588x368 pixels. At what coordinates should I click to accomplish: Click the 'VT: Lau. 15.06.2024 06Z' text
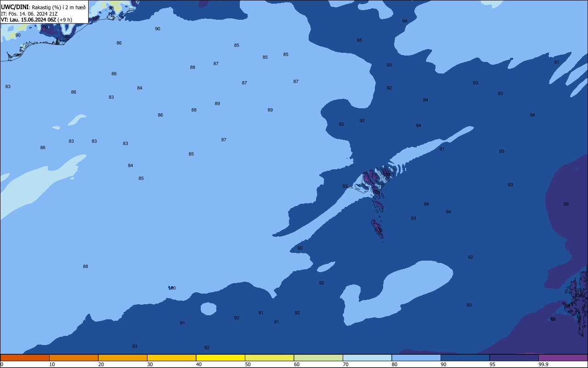28,20
